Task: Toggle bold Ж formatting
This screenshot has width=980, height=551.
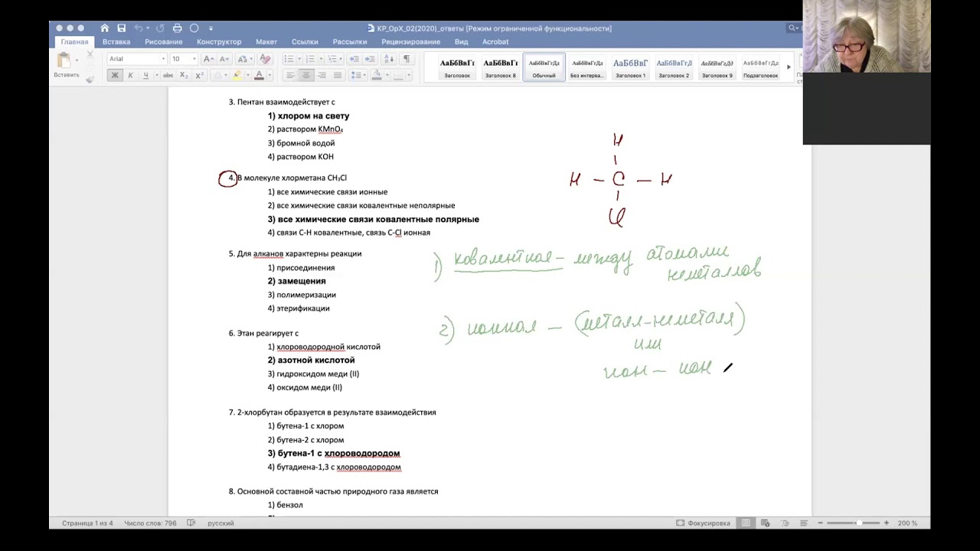Action: coord(115,75)
